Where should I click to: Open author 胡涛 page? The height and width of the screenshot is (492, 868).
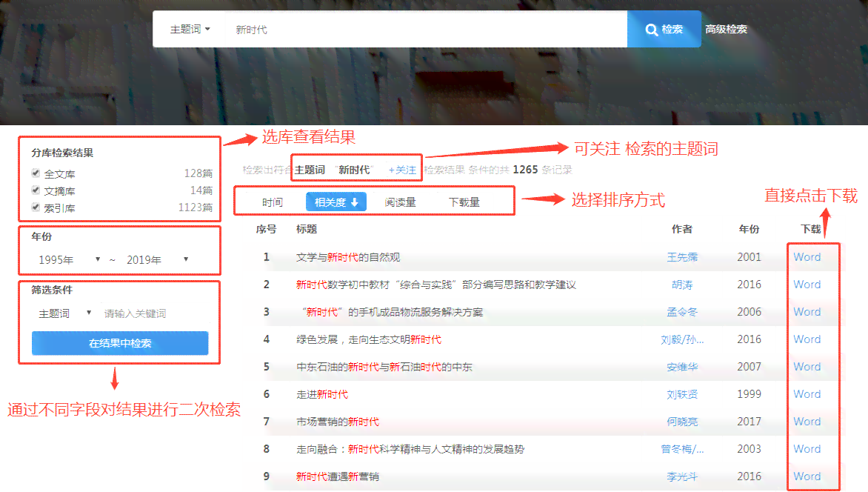point(682,285)
